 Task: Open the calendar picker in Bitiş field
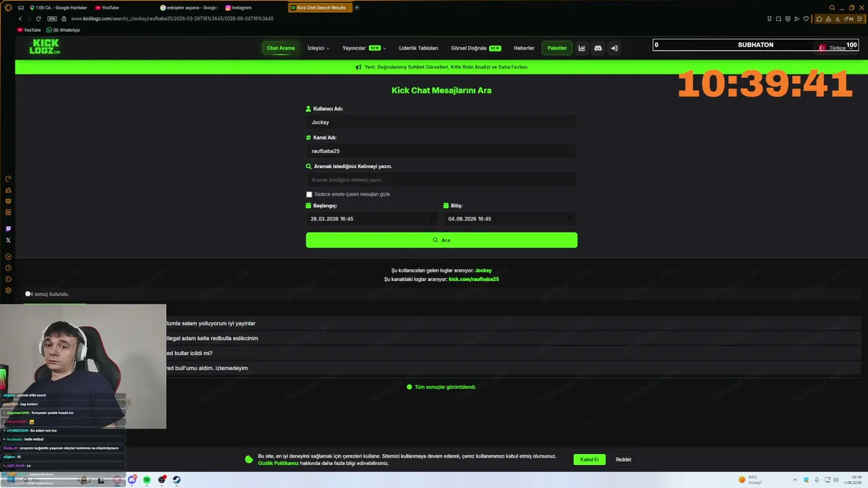tap(570, 219)
